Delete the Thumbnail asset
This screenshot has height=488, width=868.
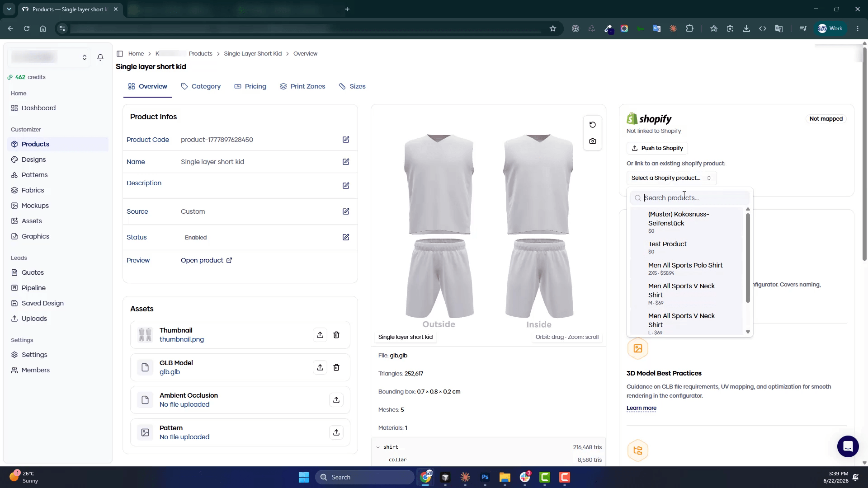coord(336,335)
